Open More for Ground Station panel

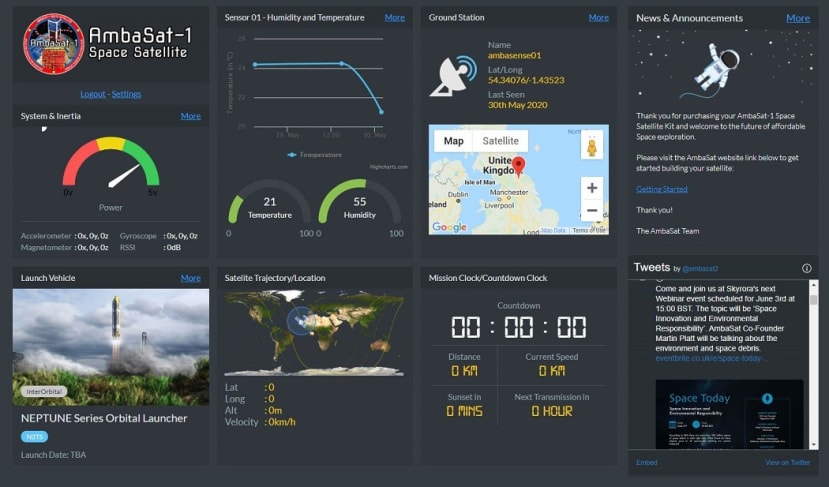(598, 17)
